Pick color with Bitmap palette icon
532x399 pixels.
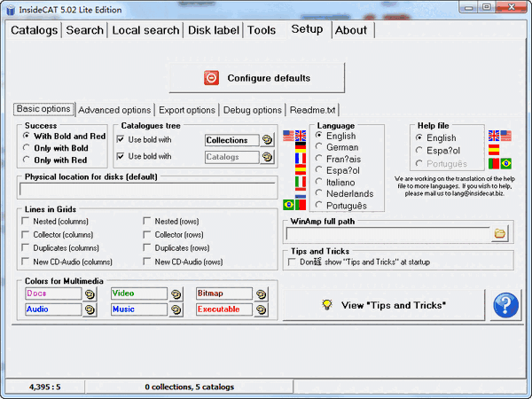261,293
